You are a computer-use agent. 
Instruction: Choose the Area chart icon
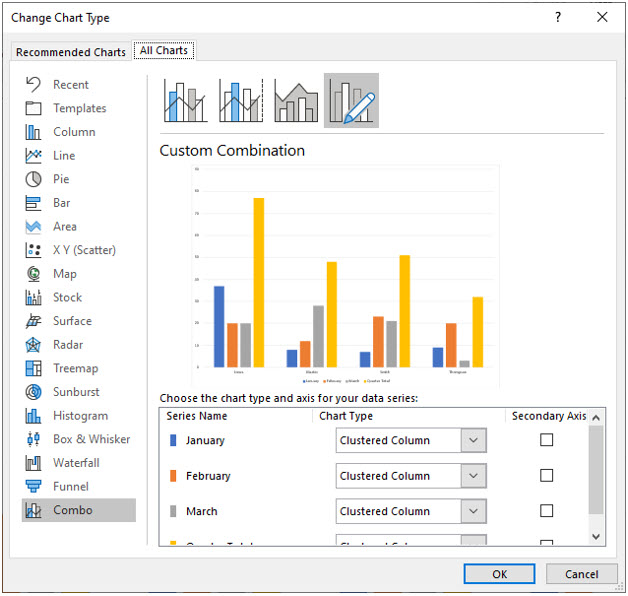(33, 226)
